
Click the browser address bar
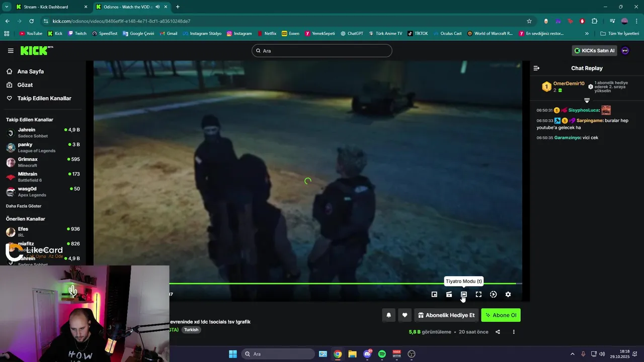point(287,21)
